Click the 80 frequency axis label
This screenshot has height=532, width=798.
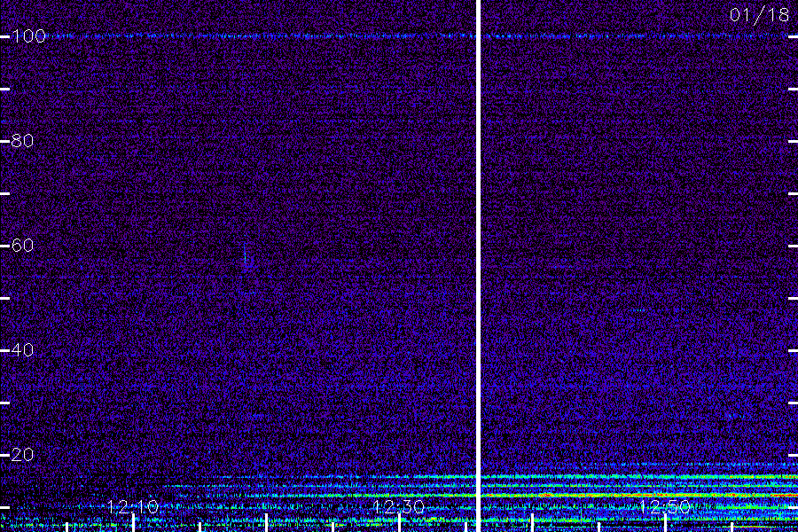[22, 141]
